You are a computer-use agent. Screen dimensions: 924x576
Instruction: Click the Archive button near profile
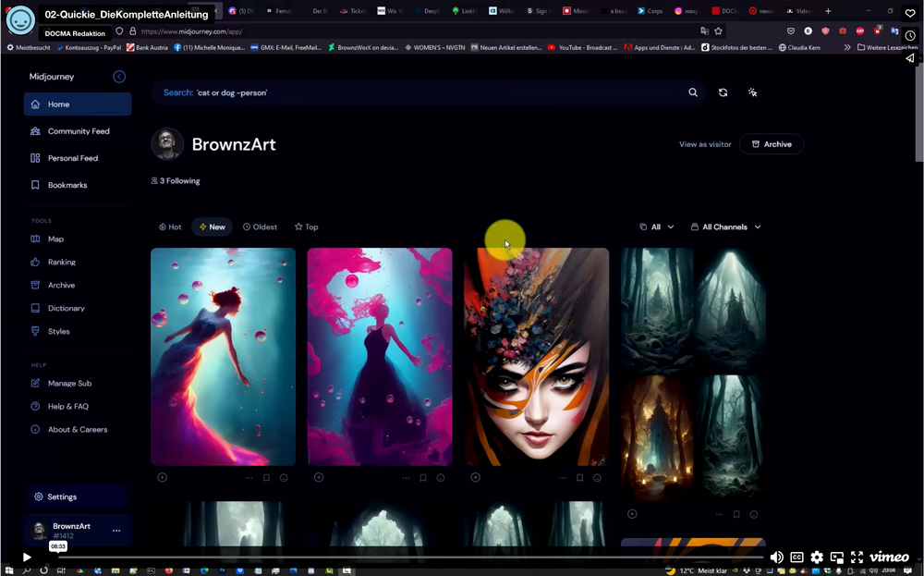pyautogui.click(x=771, y=144)
